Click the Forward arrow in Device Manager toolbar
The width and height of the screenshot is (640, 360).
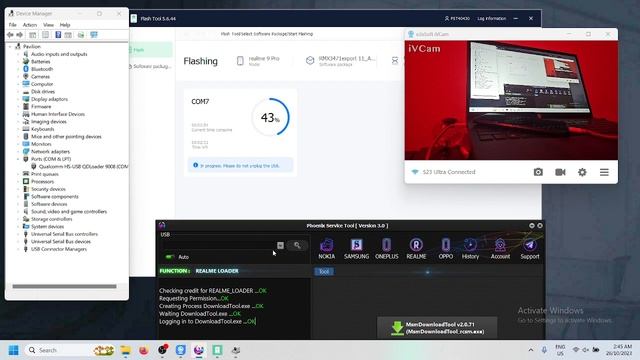coord(19,35)
